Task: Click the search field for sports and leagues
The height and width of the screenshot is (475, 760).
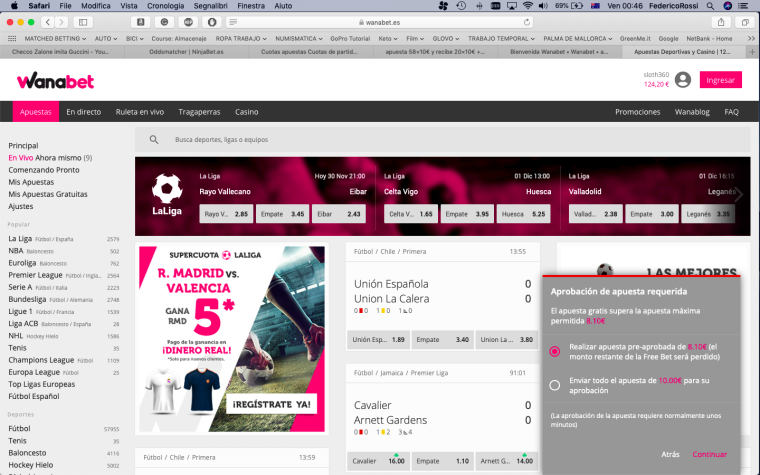Action: pyautogui.click(x=443, y=140)
